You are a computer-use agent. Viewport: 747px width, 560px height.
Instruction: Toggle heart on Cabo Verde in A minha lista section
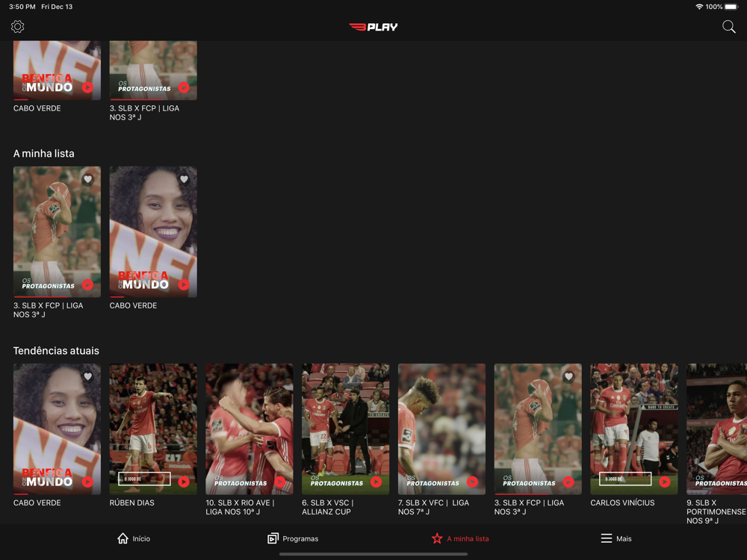[184, 179]
